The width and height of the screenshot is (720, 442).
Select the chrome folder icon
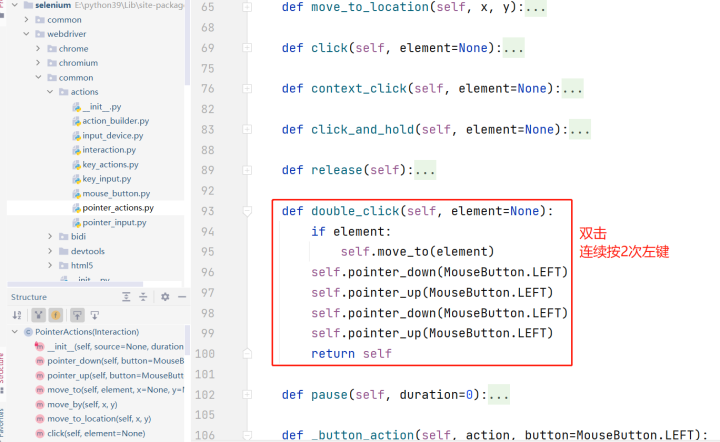click(52, 48)
